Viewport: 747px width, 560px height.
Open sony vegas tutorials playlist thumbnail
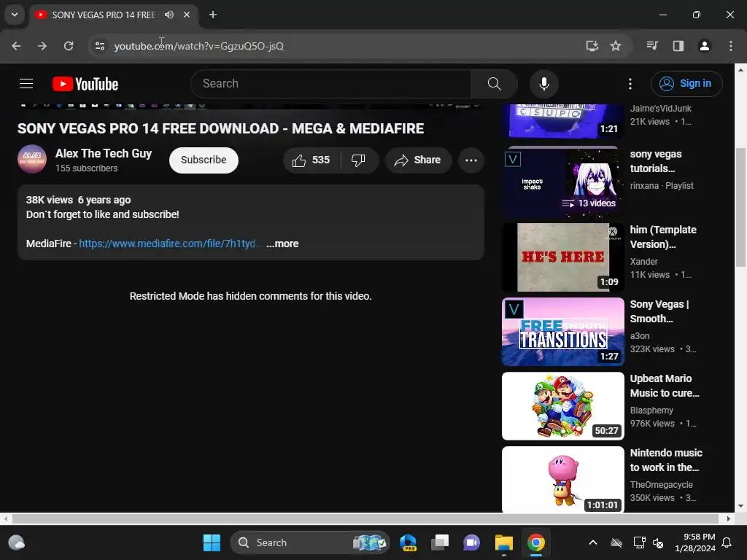(x=562, y=182)
